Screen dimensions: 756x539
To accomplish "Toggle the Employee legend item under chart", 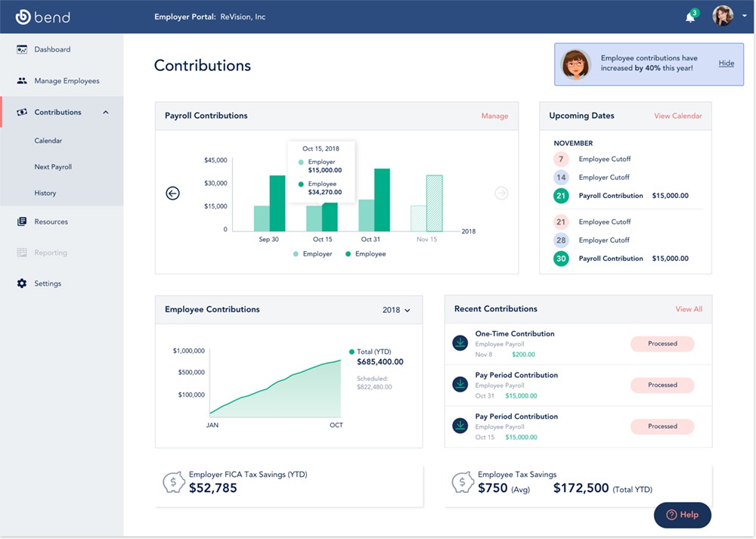I will 366,254.
